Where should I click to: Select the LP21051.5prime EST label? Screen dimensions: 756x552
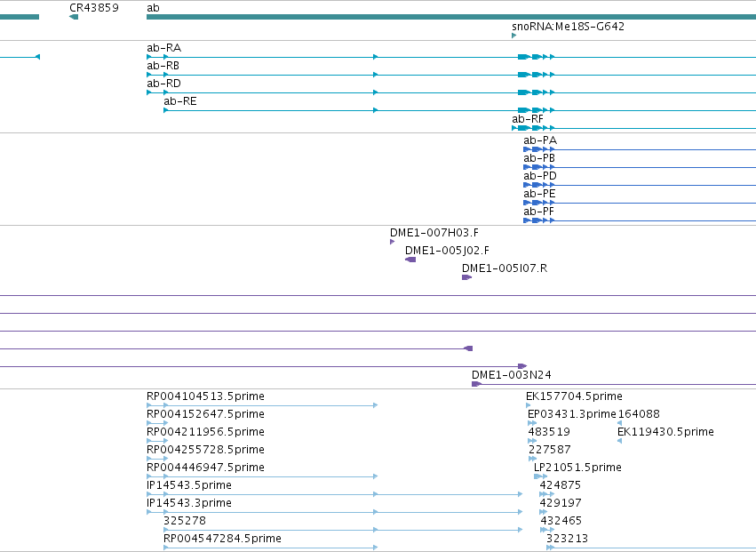(x=577, y=468)
